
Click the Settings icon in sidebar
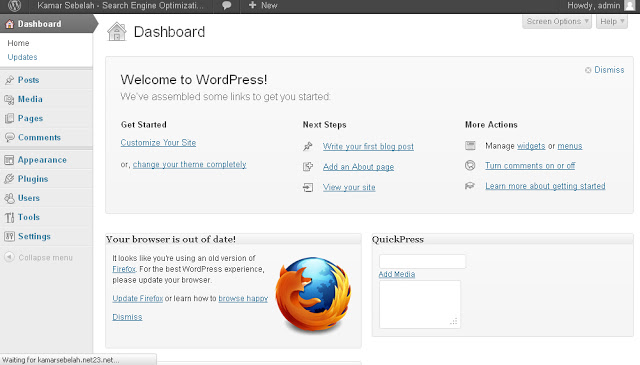[x=9, y=236]
